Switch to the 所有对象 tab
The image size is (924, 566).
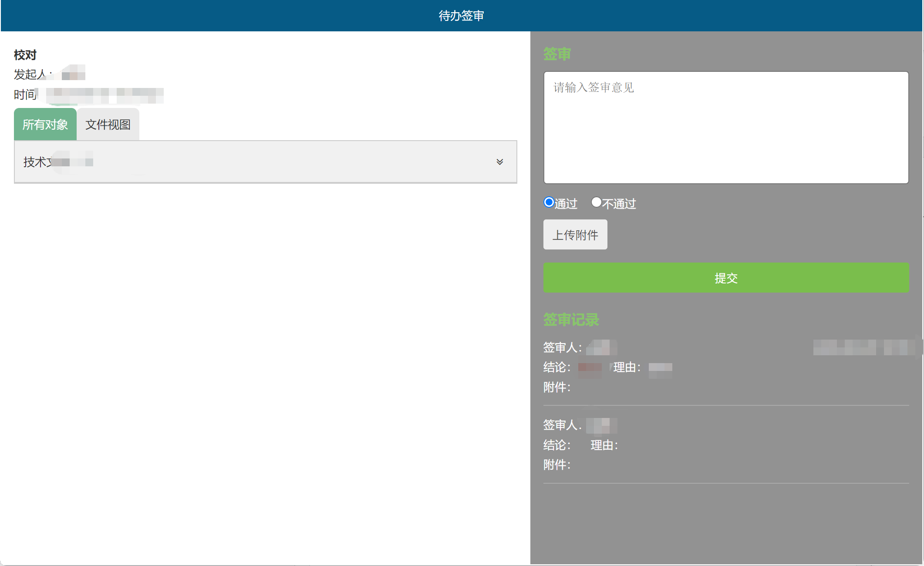[45, 125]
